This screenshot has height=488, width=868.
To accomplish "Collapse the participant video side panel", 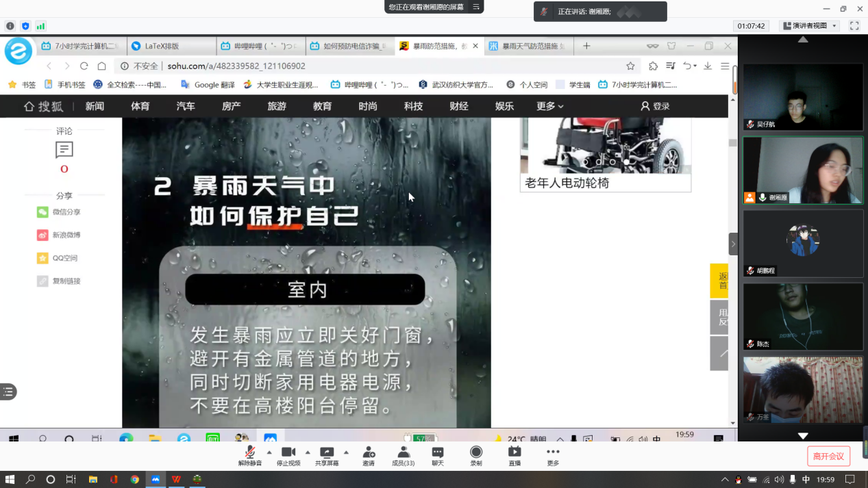I will (733, 244).
